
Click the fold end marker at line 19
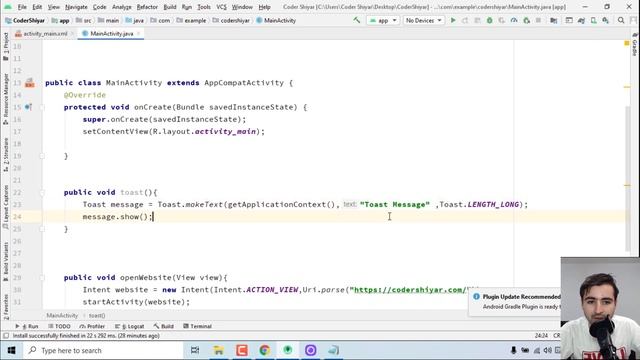coord(42,156)
